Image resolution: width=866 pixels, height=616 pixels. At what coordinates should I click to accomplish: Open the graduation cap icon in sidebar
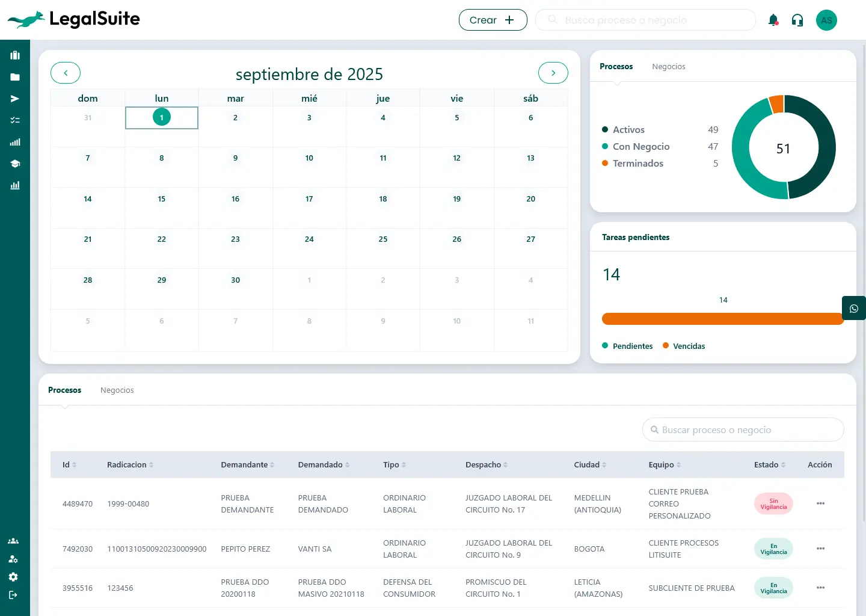(15, 164)
